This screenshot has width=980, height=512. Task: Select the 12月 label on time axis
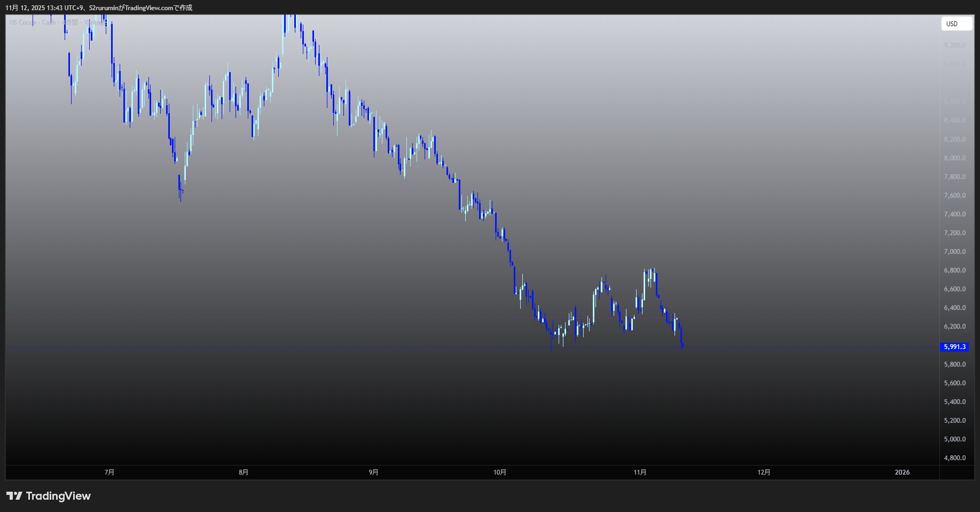coord(764,472)
